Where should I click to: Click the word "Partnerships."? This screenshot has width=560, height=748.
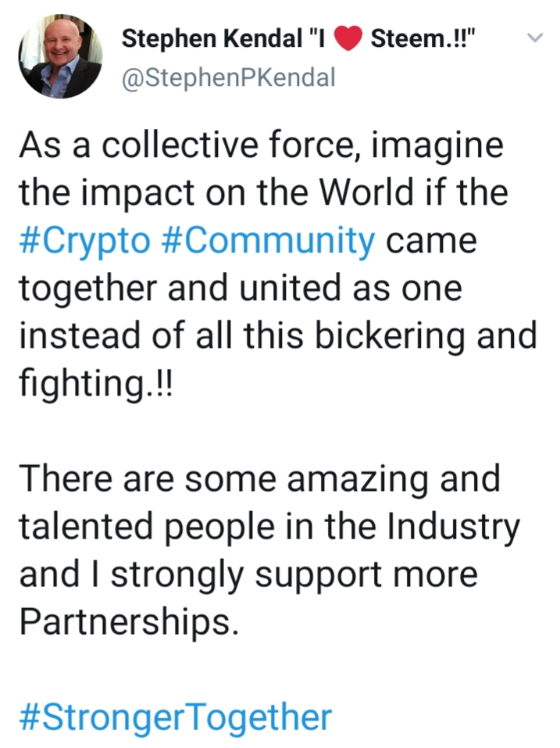pos(129,621)
